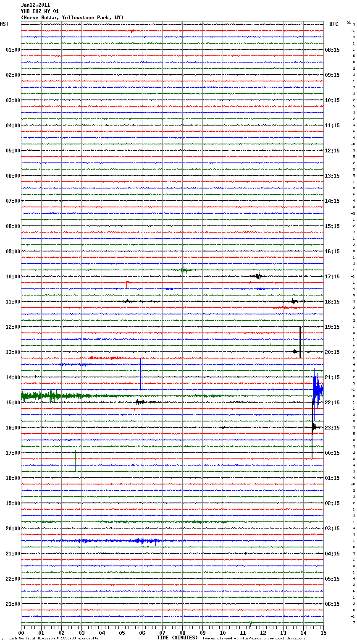Click the '12:00' MST hour label
This screenshot has width=357, height=644.
click(13, 327)
